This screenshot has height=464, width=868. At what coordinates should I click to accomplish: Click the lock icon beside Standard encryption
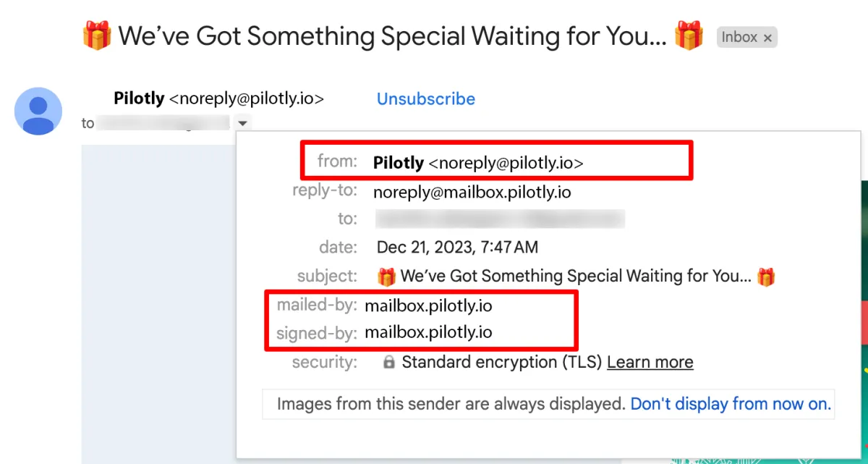pos(388,363)
